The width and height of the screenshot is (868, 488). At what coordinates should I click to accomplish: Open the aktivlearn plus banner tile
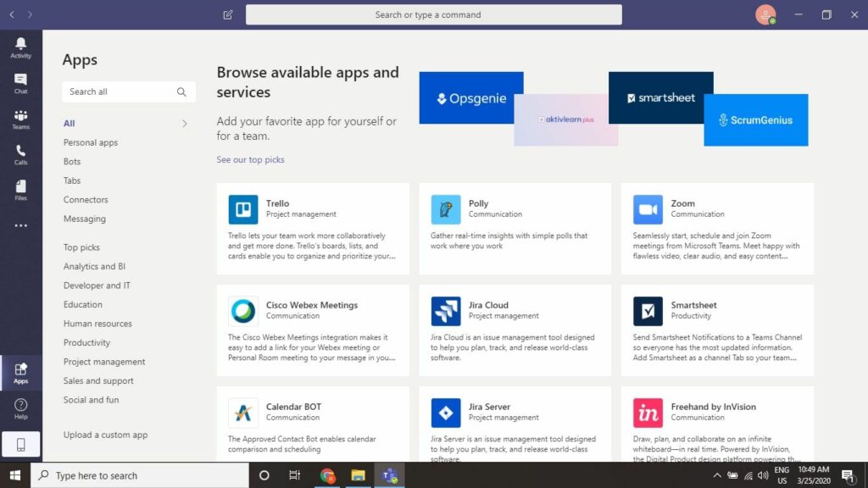pyautogui.click(x=565, y=119)
